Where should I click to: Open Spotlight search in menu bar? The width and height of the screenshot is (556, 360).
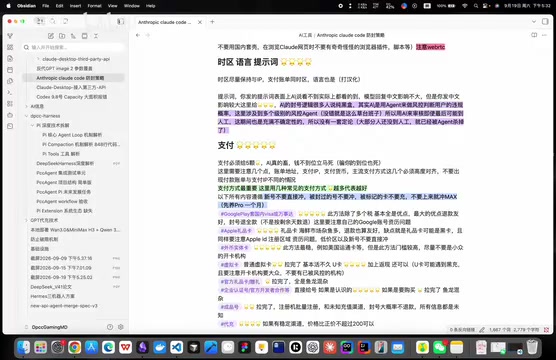(x=476, y=6)
